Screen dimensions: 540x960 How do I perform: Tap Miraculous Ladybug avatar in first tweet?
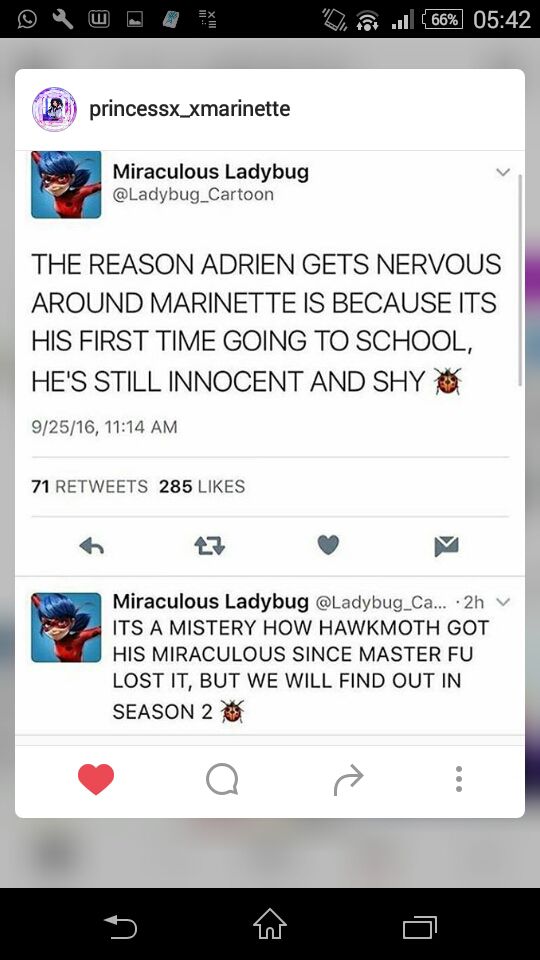66,184
